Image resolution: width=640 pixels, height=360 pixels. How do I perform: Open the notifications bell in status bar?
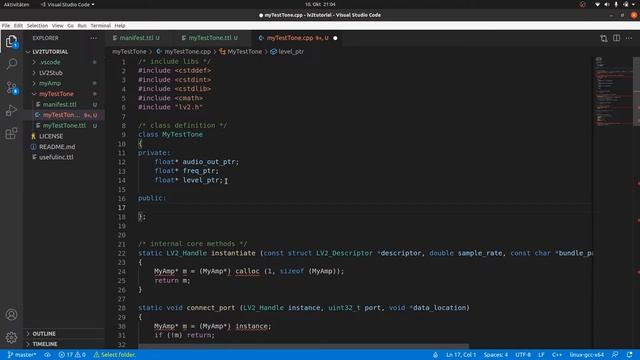[x=629, y=355]
